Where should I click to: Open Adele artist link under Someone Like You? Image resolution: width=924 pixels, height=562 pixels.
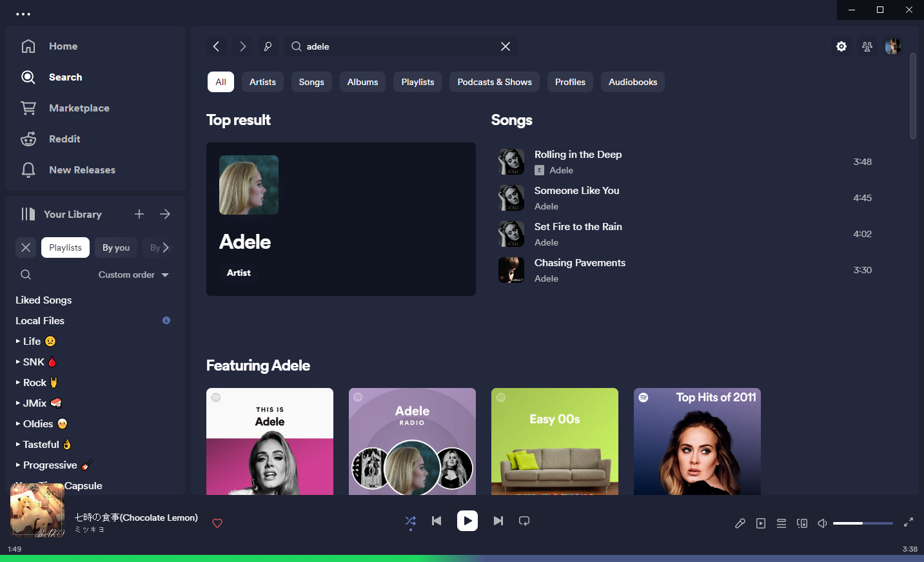coord(546,206)
